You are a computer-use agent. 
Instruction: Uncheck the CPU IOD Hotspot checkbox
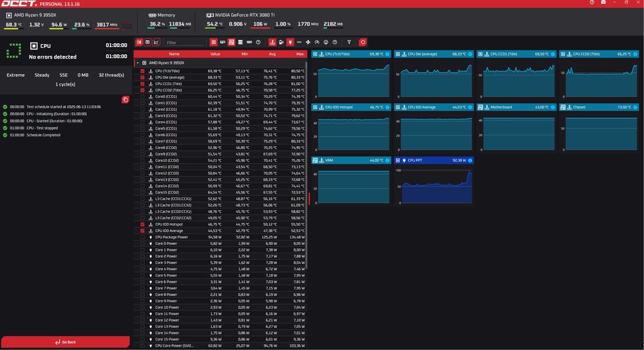point(142,224)
